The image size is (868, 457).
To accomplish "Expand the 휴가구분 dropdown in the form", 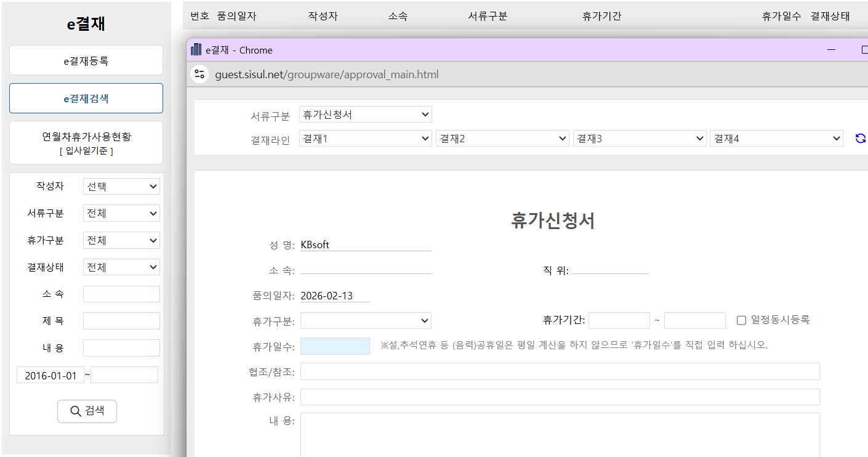I will point(365,321).
